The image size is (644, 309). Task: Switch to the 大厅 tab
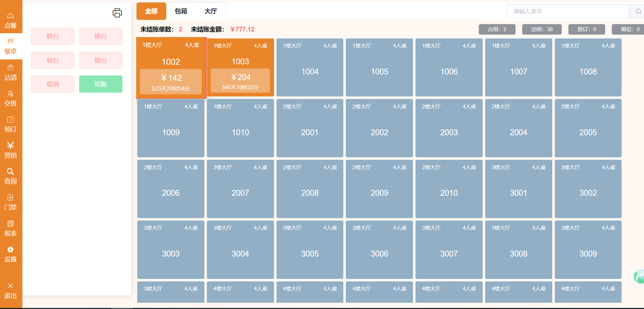211,11
